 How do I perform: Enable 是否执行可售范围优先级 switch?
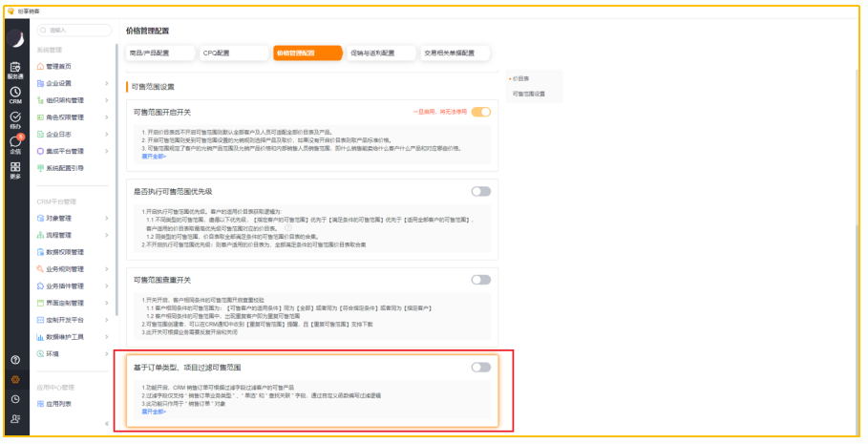[x=481, y=192]
